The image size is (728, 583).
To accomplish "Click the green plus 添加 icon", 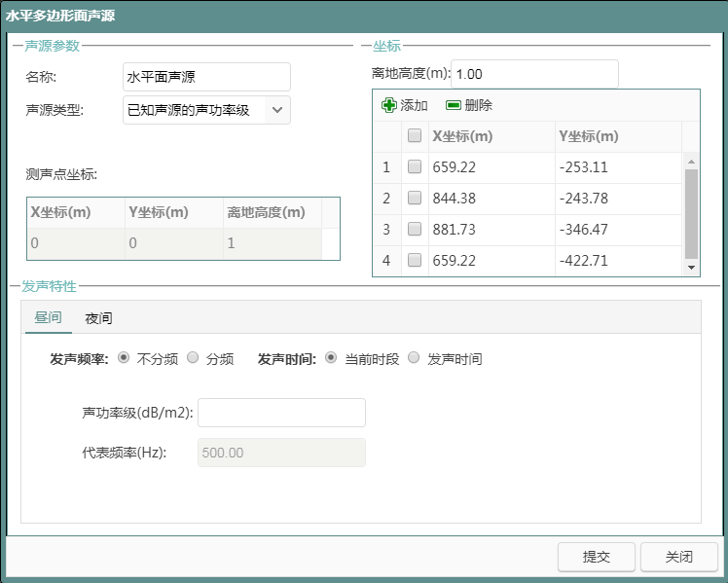I will [x=389, y=105].
